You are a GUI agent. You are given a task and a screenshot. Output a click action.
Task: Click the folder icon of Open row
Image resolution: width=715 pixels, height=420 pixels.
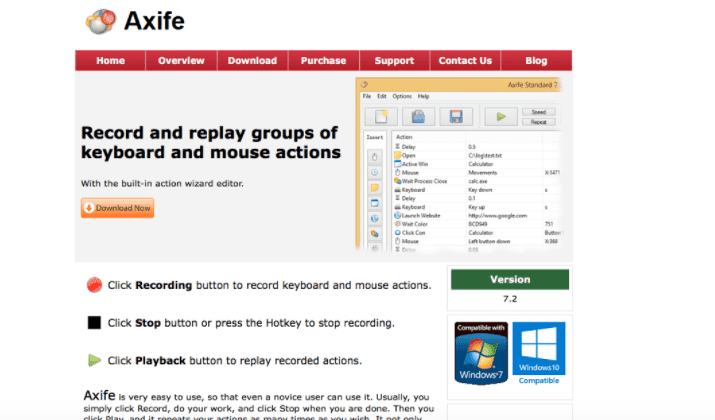pos(398,156)
